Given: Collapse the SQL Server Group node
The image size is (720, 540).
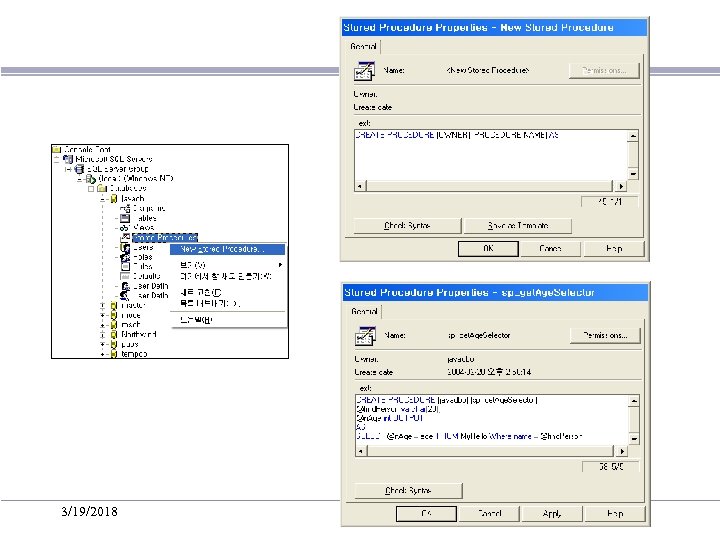Looking at the screenshot, I should (x=68, y=169).
